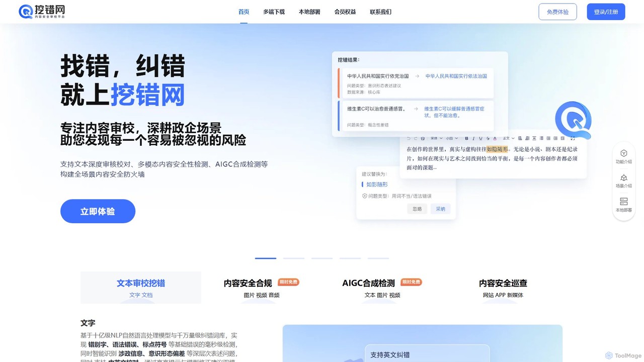Click the fullscreen icon in editor toolbar

coord(573,138)
